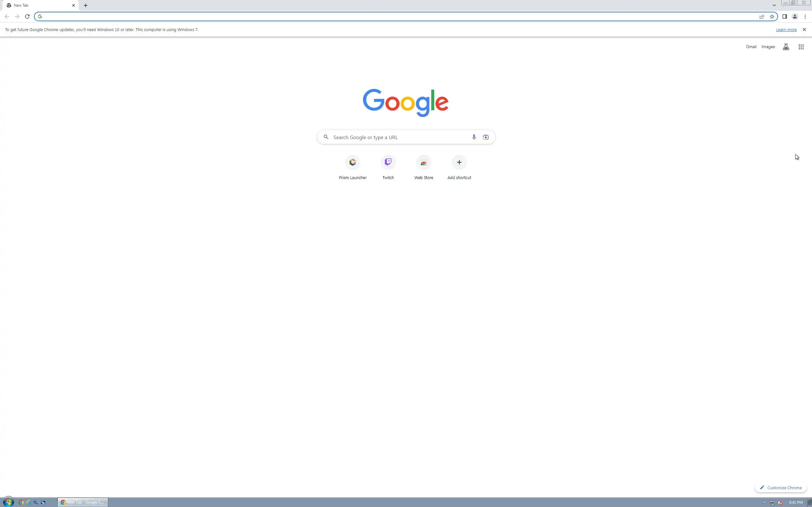The height and width of the screenshot is (507, 812).
Task: Show hidden system tray icons
Action: pyautogui.click(x=764, y=502)
